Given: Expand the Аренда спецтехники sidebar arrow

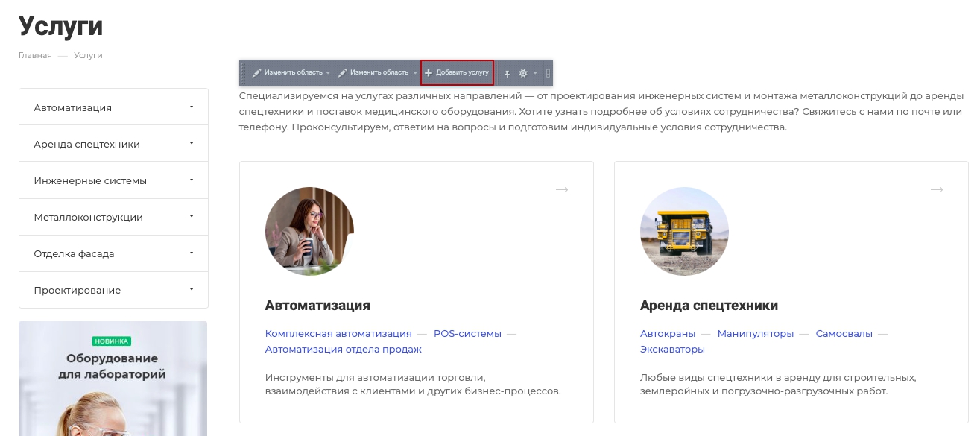Looking at the screenshot, I should (192, 143).
